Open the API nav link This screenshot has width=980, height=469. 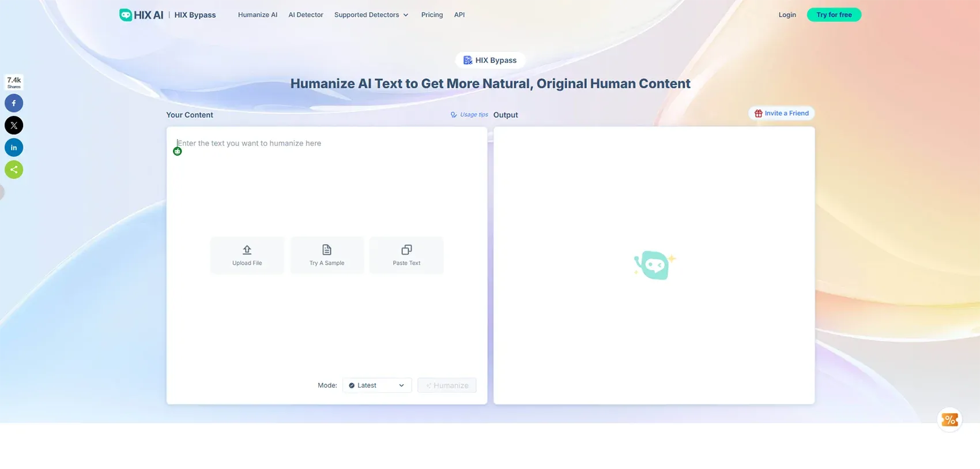tap(459, 15)
